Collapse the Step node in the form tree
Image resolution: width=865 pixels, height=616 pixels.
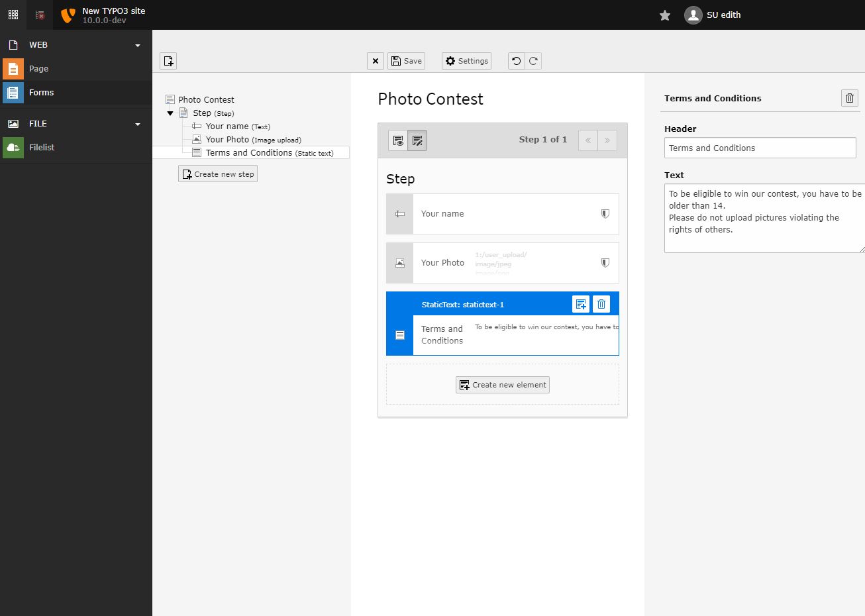170,113
